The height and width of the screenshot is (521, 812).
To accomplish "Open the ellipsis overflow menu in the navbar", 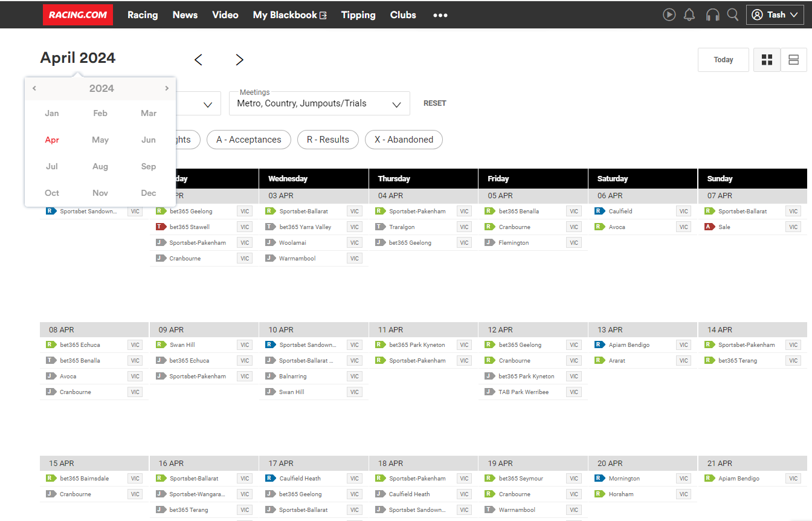I will (x=440, y=15).
